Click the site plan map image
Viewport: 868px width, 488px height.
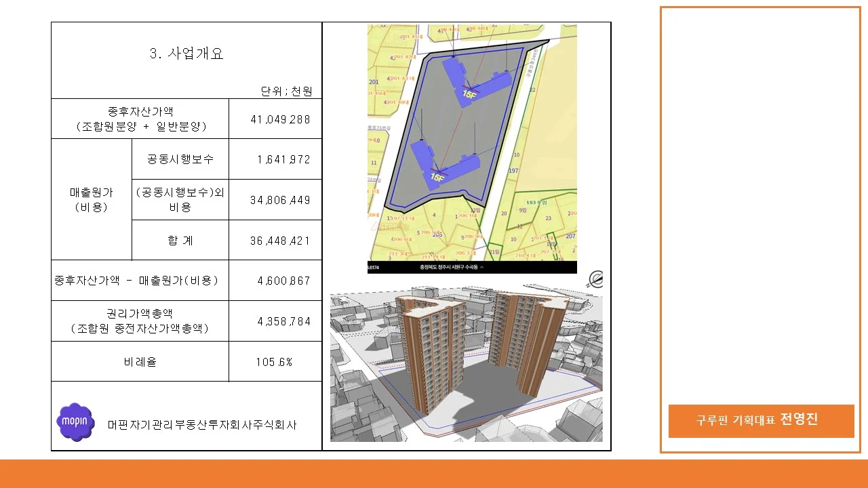pos(472,149)
